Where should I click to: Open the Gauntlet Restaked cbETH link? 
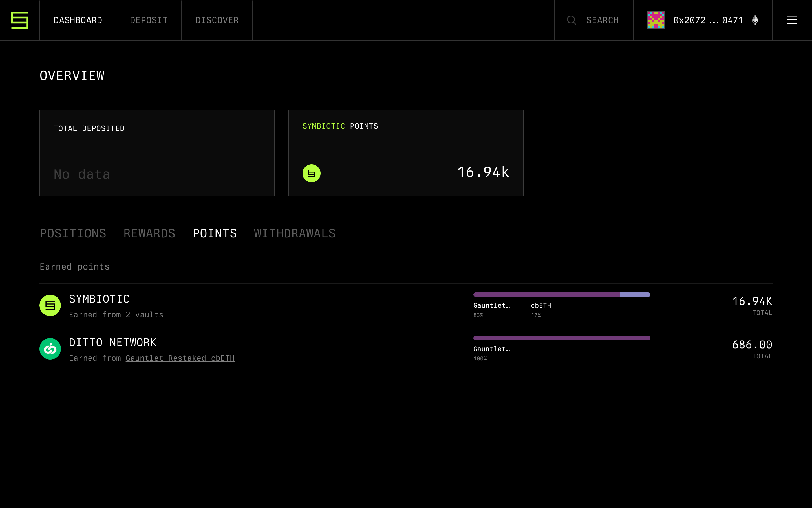[x=180, y=358]
